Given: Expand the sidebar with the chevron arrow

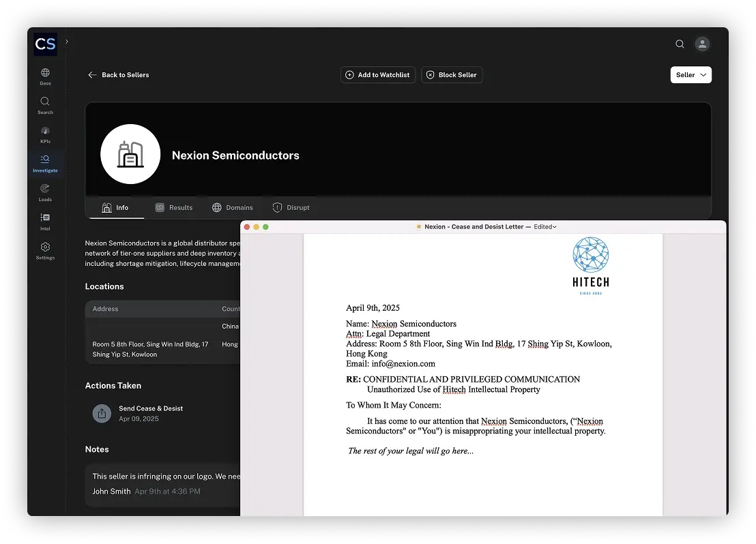Looking at the screenshot, I should click(67, 42).
